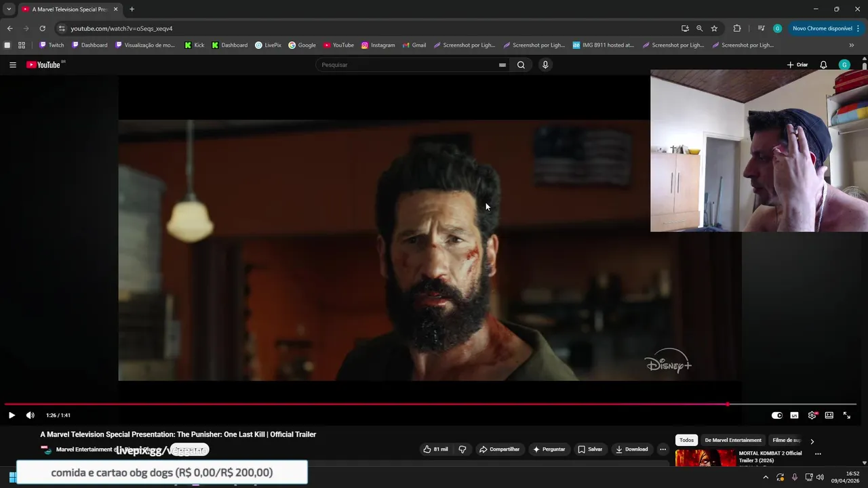Open the YouTube account avatar menu
Image resolution: width=868 pixels, height=488 pixels.
pyautogui.click(x=844, y=65)
